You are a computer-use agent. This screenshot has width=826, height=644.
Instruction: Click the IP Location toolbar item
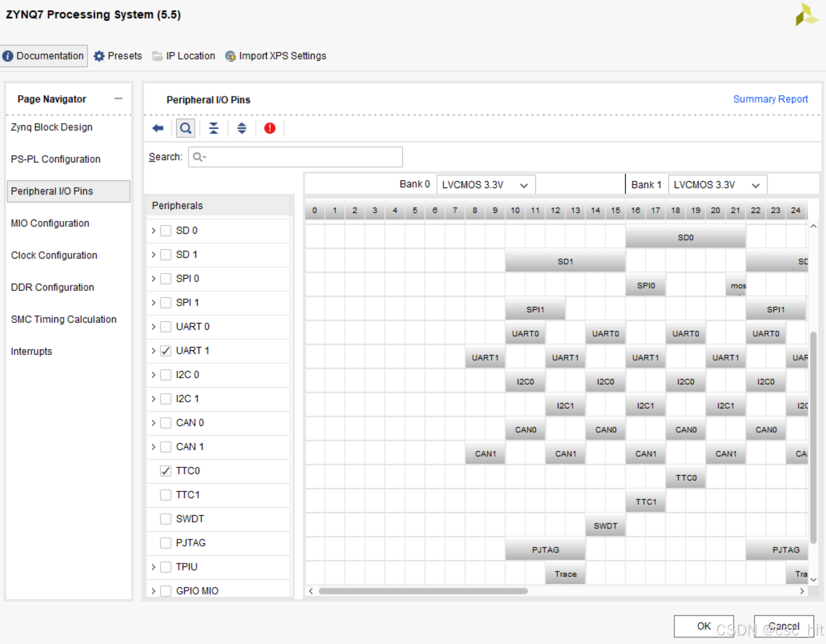tap(183, 56)
